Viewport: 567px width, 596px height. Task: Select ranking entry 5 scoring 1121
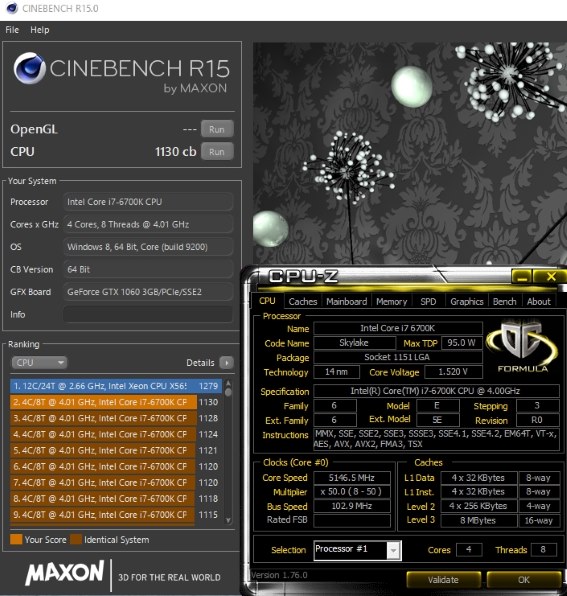pos(116,450)
